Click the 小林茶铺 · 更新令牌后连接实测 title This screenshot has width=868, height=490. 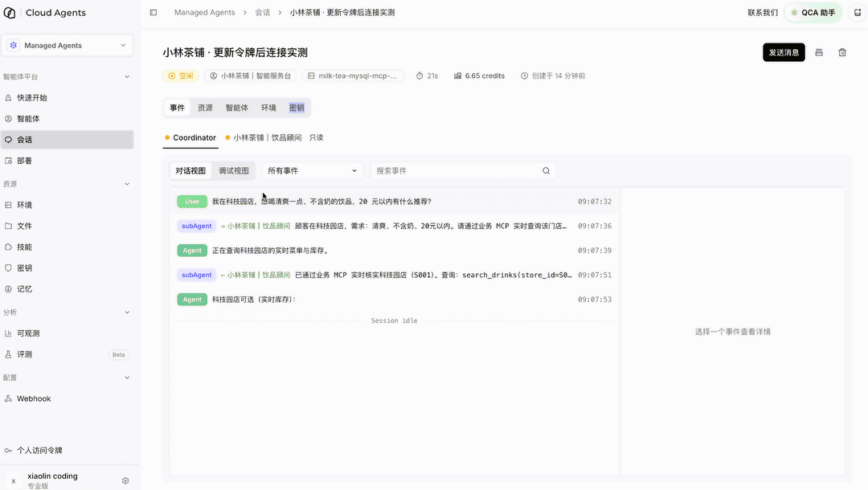pyautogui.click(x=235, y=52)
